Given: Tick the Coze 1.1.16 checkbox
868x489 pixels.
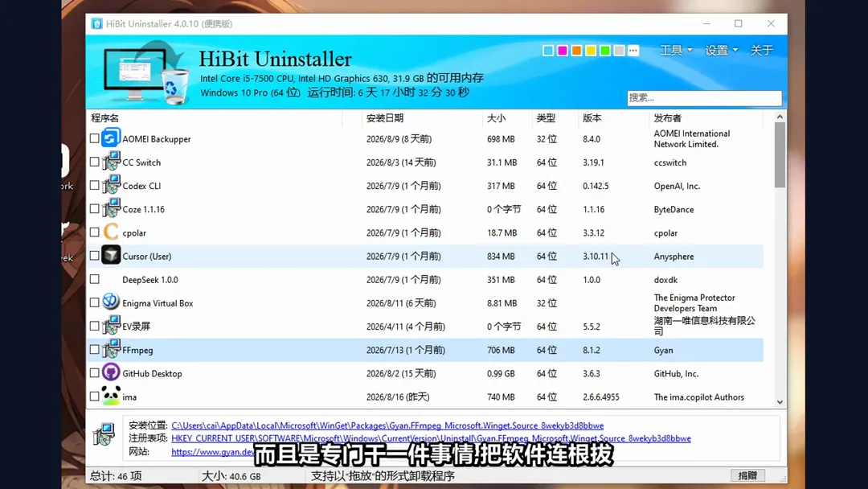Looking at the screenshot, I should (95, 209).
